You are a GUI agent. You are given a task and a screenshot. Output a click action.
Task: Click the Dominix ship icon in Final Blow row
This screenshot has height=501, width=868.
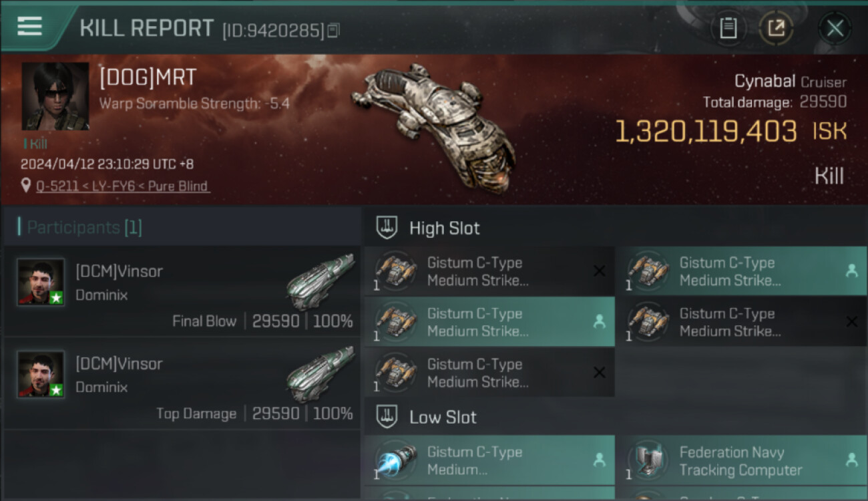pos(320,281)
